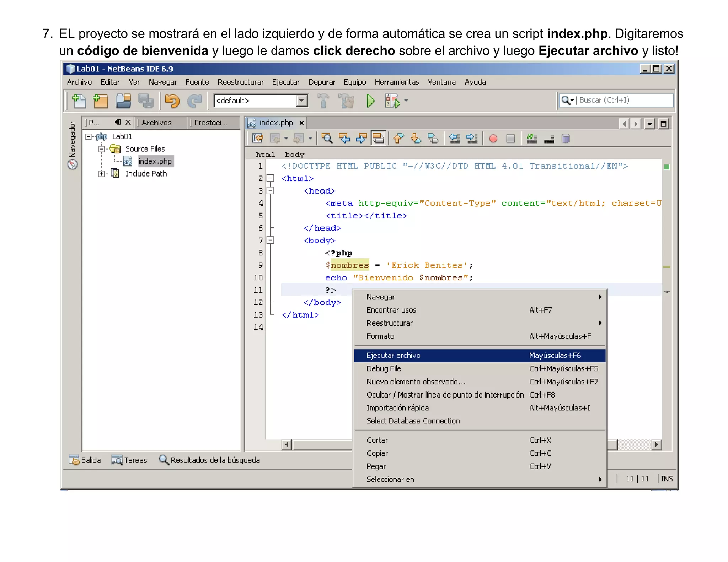Open the Tareas window
The width and height of the screenshot is (728, 562).
[129, 460]
